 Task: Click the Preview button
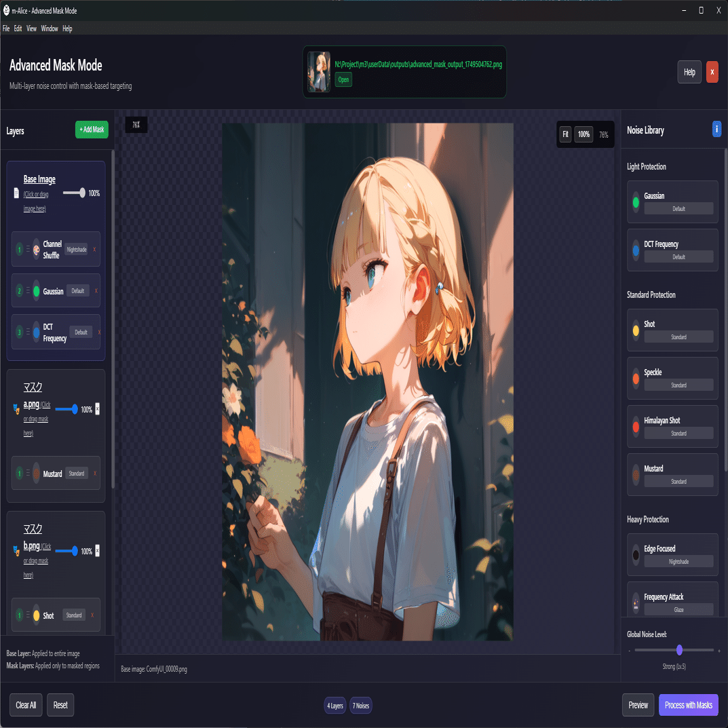pyautogui.click(x=638, y=705)
